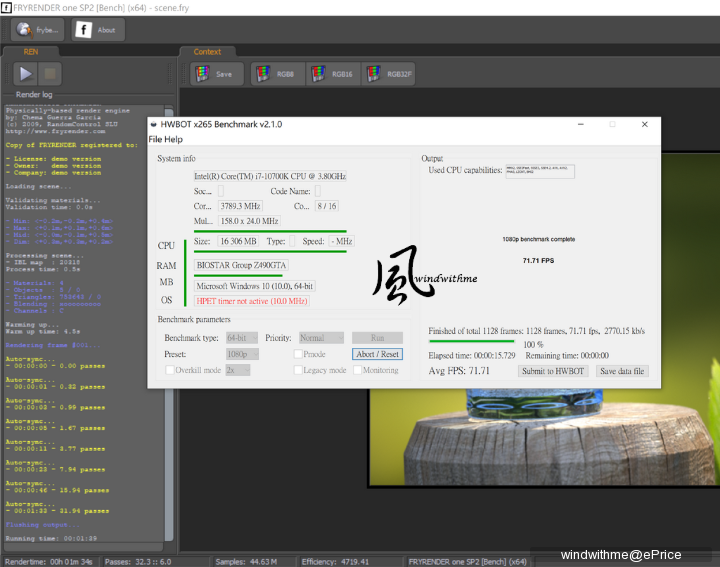Enable the Overkill mode checkbox
This screenshot has width=720, height=567.
(x=170, y=370)
